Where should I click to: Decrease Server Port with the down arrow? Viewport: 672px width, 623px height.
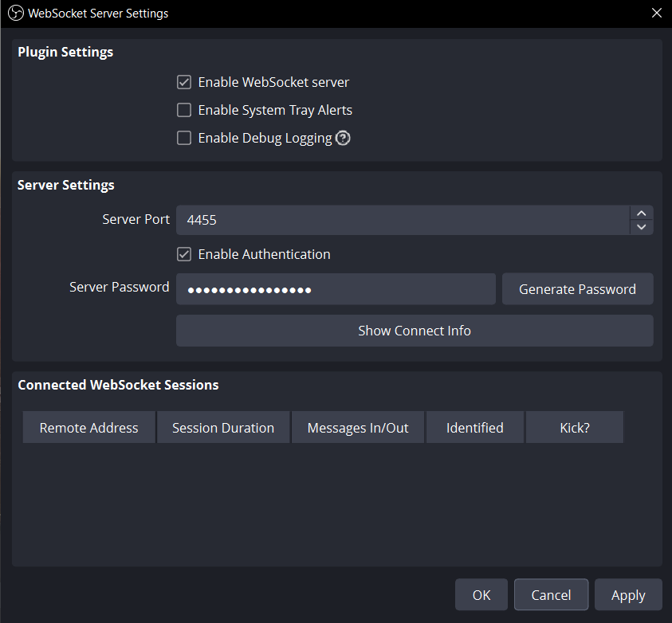[641, 227]
